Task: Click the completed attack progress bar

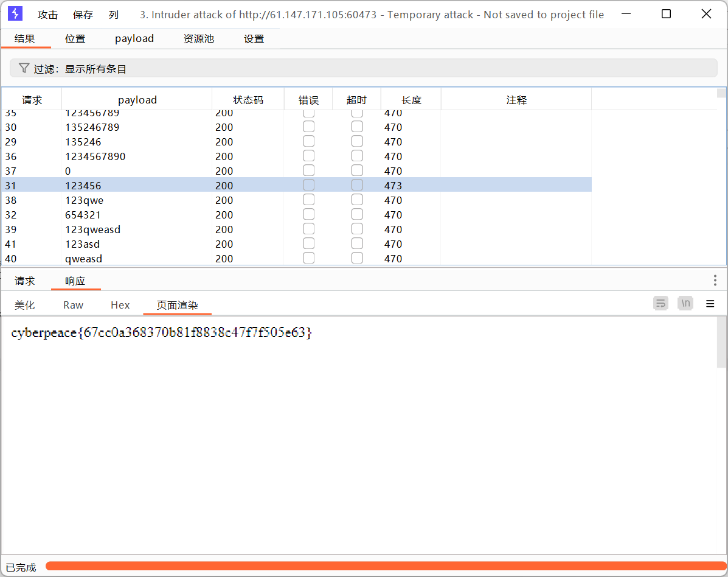Action: [x=383, y=566]
